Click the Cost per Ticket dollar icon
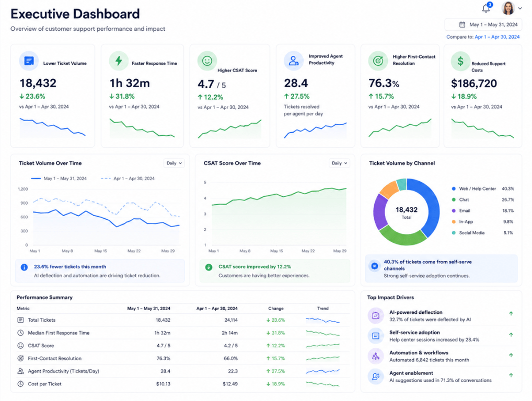 (x=20, y=384)
